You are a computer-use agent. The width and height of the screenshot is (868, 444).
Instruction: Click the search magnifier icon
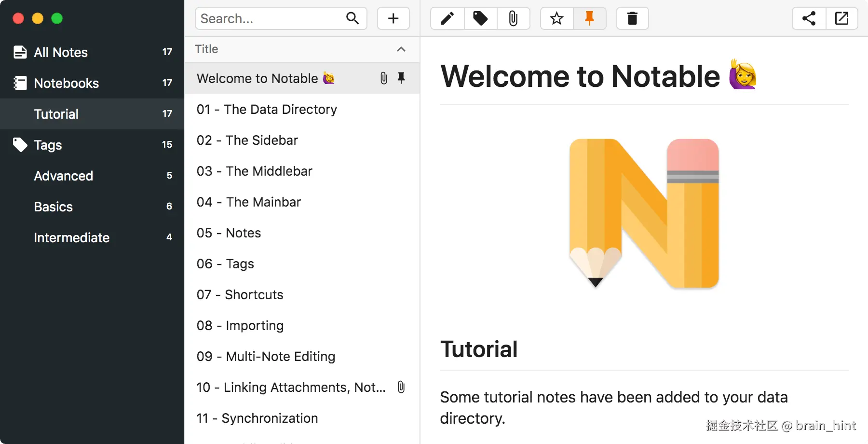[353, 18]
